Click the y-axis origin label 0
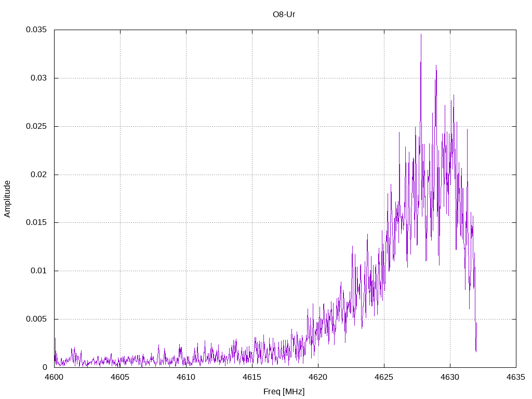 coord(45,367)
